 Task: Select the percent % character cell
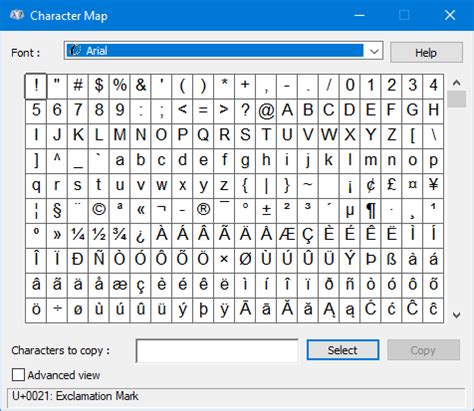coord(120,86)
